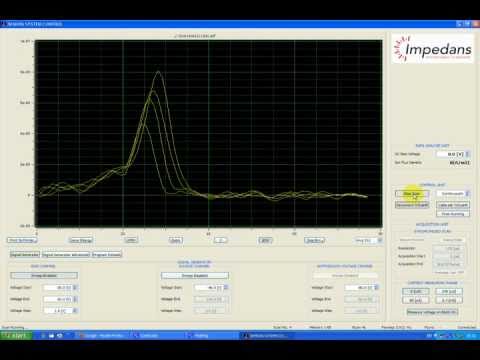Click the highlighted Stop Scan button
Image resolution: width=480 pixels, height=360 pixels.
(x=412, y=194)
